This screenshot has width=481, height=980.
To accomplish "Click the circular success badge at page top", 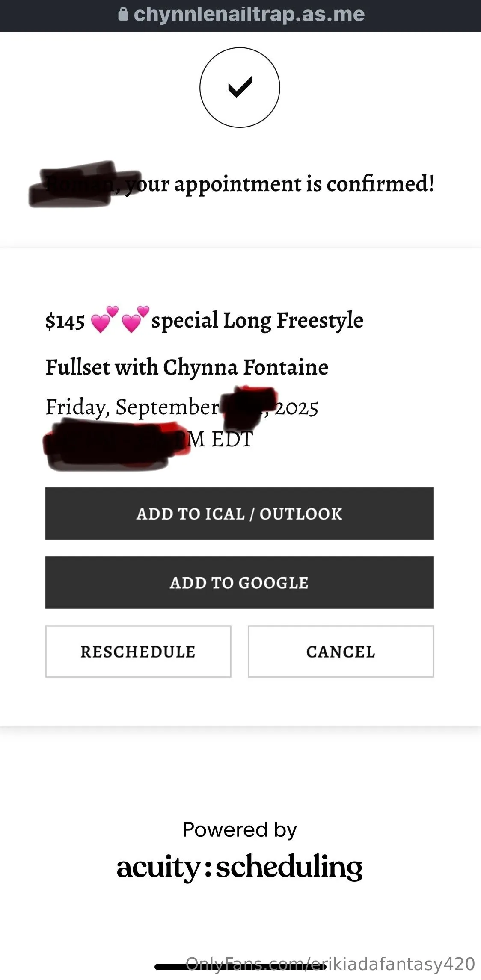I will 239,87.
